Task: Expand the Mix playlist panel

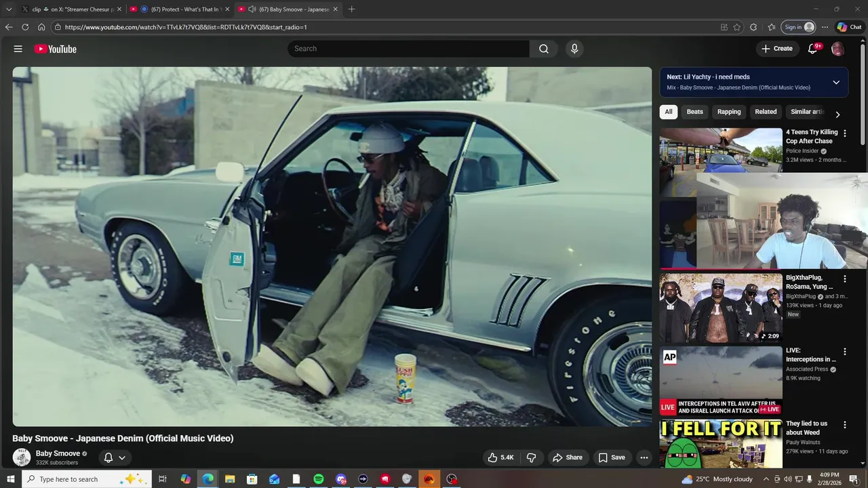Action: pyautogui.click(x=836, y=83)
